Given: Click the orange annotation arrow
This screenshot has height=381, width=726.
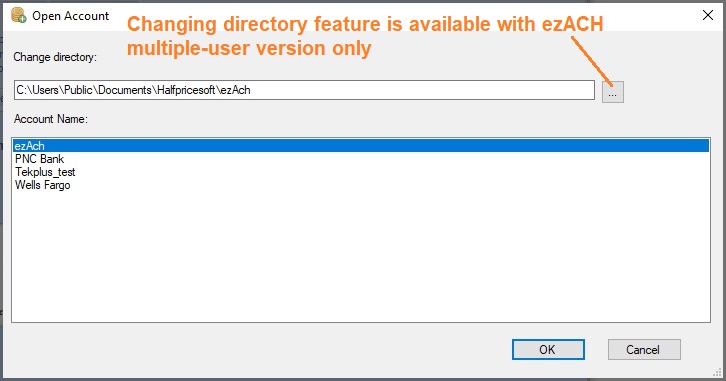Looking at the screenshot, I should [x=593, y=62].
